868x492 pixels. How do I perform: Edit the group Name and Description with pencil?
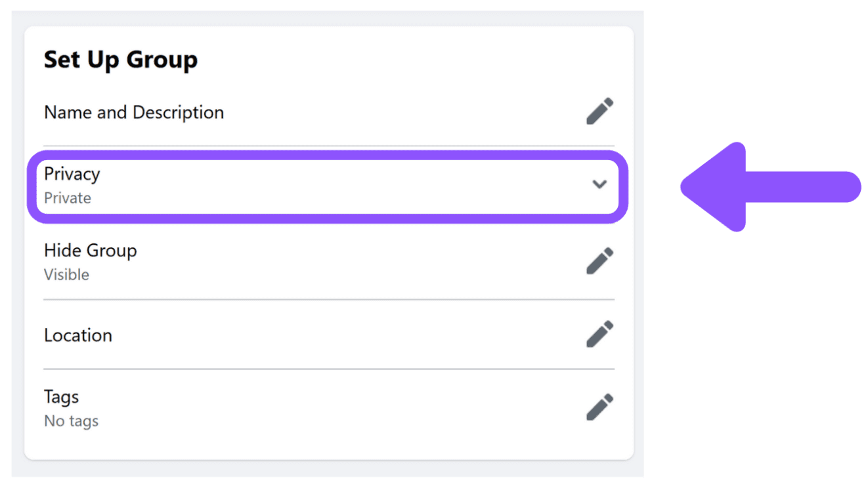pyautogui.click(x=599, y=112)
